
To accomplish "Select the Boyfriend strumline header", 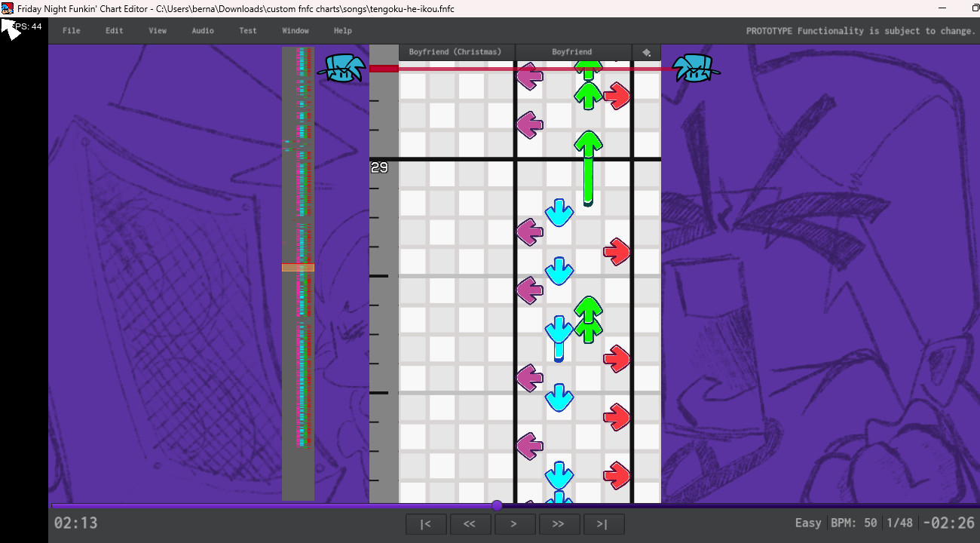I will point(572,52).
